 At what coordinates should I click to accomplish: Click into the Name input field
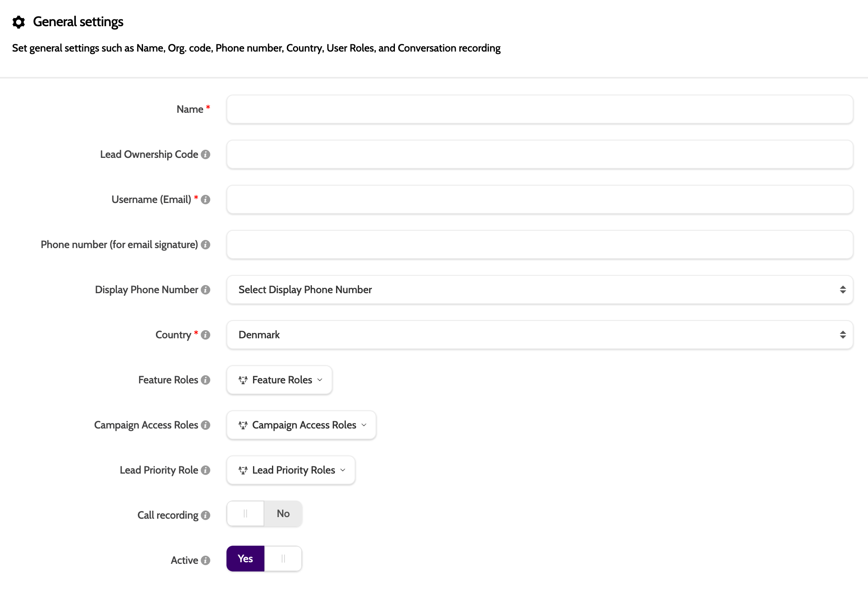540,110
